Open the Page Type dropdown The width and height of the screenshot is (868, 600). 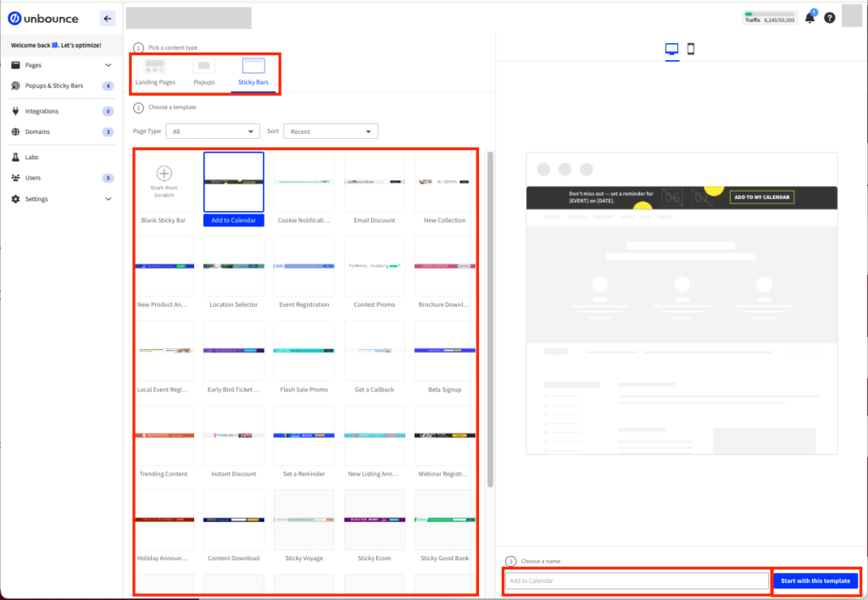click(x=212, y=131)
